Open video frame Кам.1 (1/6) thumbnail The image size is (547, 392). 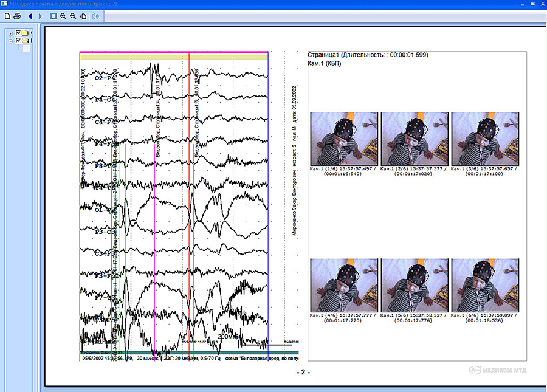point(343,138)
